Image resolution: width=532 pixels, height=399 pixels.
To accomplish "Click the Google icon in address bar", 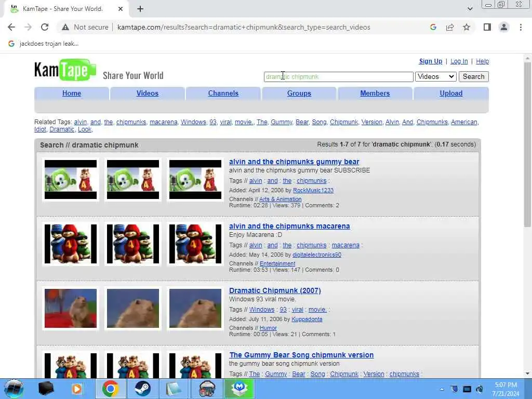I will (x=433, y=27).
